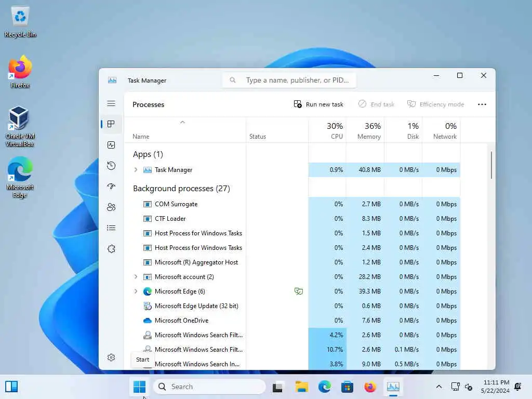The width and height of the screenshot is (532, 399).
Task: Click the Task Manager search field
Action: [x=289, y=80]
